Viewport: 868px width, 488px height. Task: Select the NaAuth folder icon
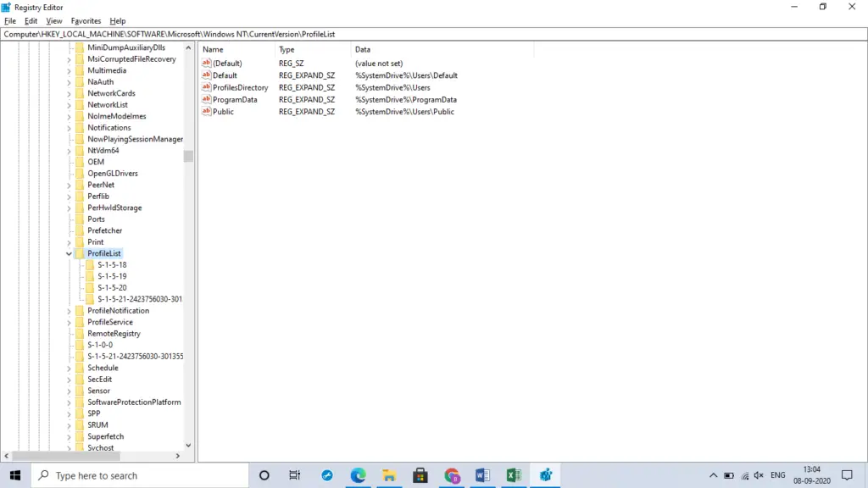[80, 82]
